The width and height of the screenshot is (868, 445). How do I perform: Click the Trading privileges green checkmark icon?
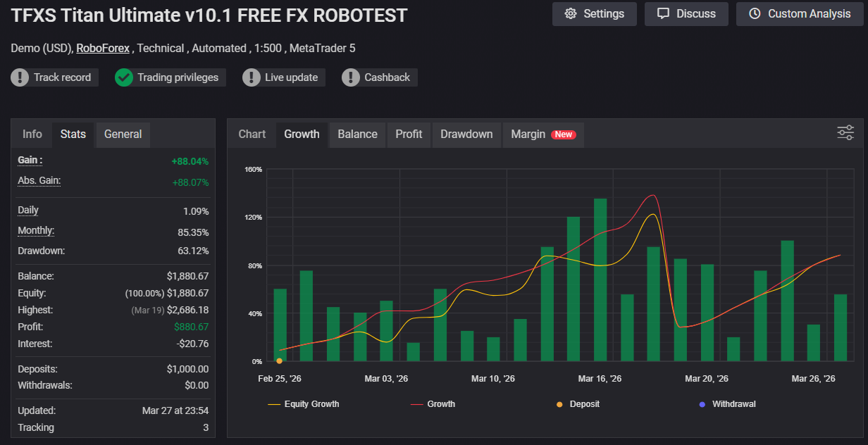(124, 77)
